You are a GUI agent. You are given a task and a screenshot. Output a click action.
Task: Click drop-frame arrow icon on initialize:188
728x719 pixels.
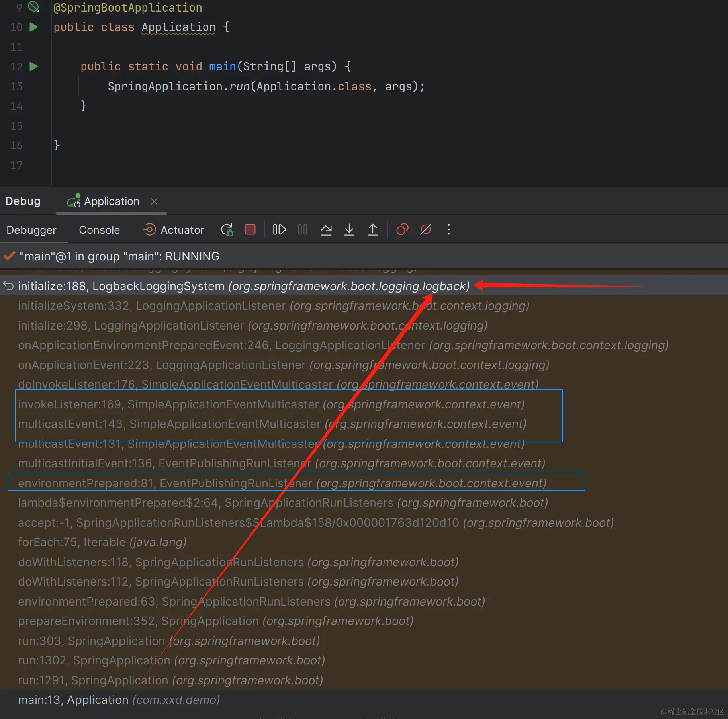point(8,285)
